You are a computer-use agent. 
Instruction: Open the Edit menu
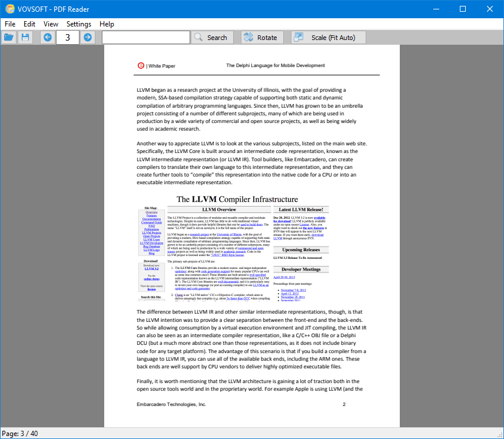(29, 24)
